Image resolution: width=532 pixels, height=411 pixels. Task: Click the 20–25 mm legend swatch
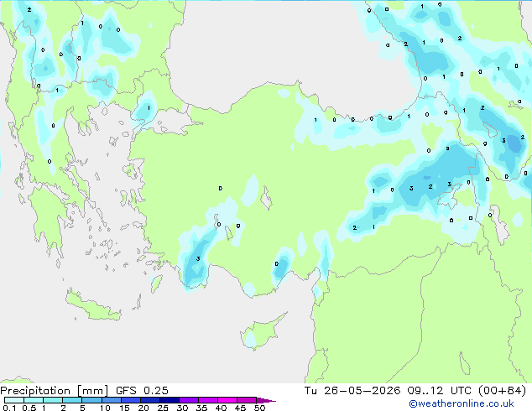tap(150, 400)
